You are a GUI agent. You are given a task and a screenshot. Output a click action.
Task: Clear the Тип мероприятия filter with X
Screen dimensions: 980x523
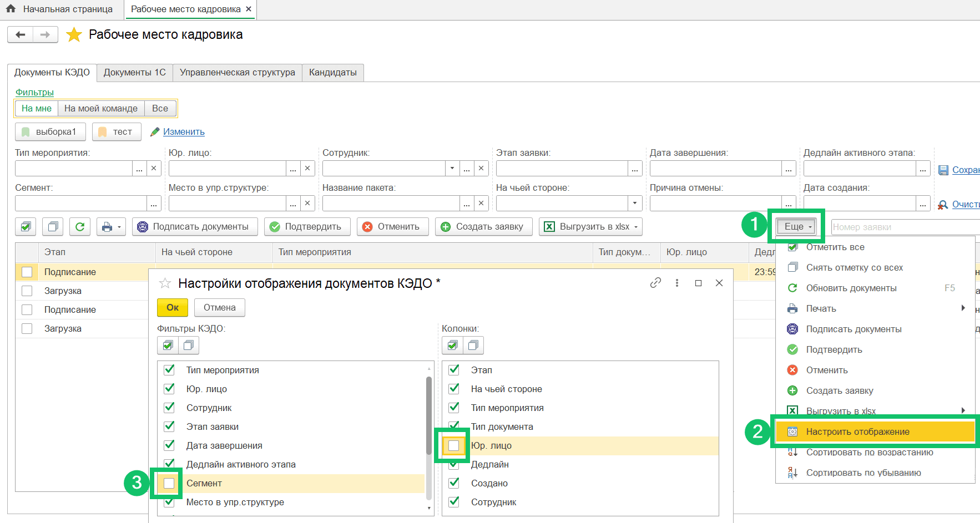154,168
